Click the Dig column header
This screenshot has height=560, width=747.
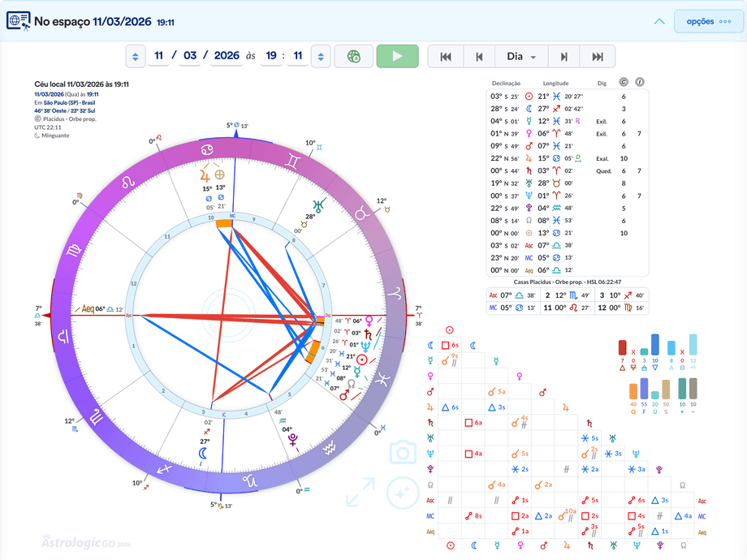pyautogui.click(x=602, y=84)
